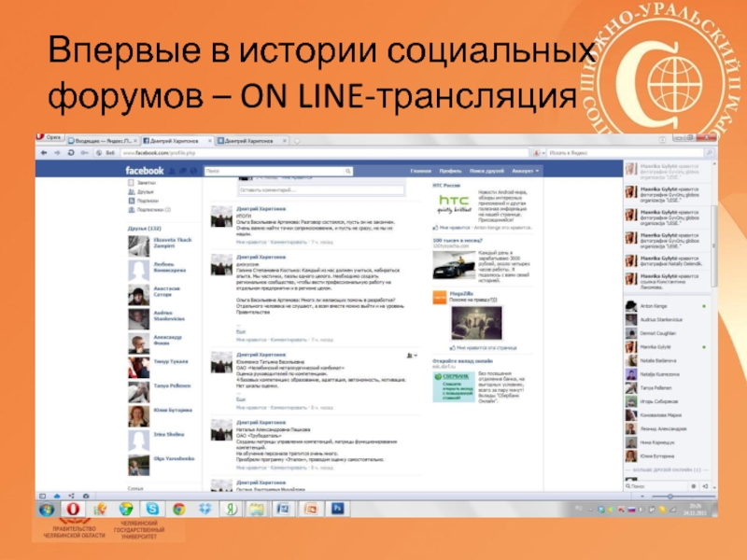Viewport: 747px width, 560px height.
Task: Click Анастасия Сатора friend thumbnail
Action: tap(138, 295)
